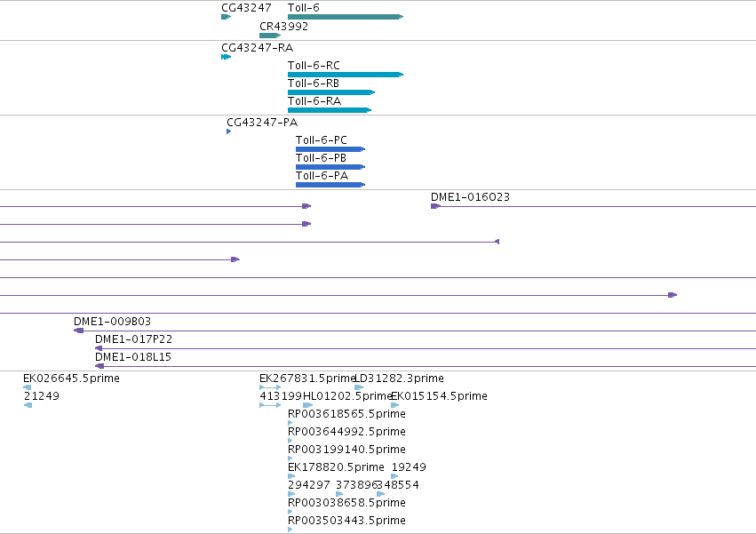Image resolution: width=756 pixels, height=534 pixels.
Task: Click the RP003503443.5prime EST marker
Action: pyautogui.click(x=290, y=530)
